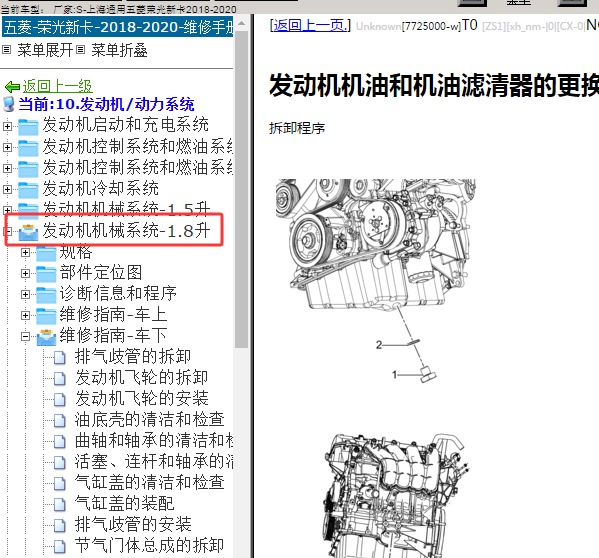Viewport: 599px width, 558px height.
Task: Click 菜单折叠 to collapse all menus
Action: pos(119,50)
